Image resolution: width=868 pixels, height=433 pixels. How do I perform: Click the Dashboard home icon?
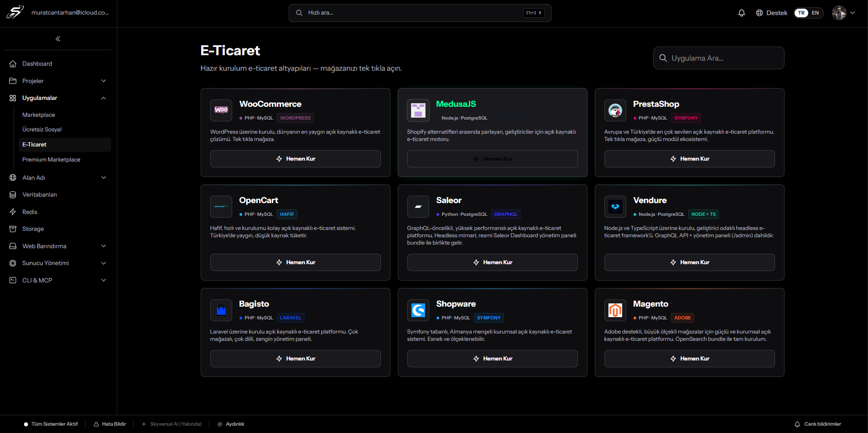[x=13, y=64]
